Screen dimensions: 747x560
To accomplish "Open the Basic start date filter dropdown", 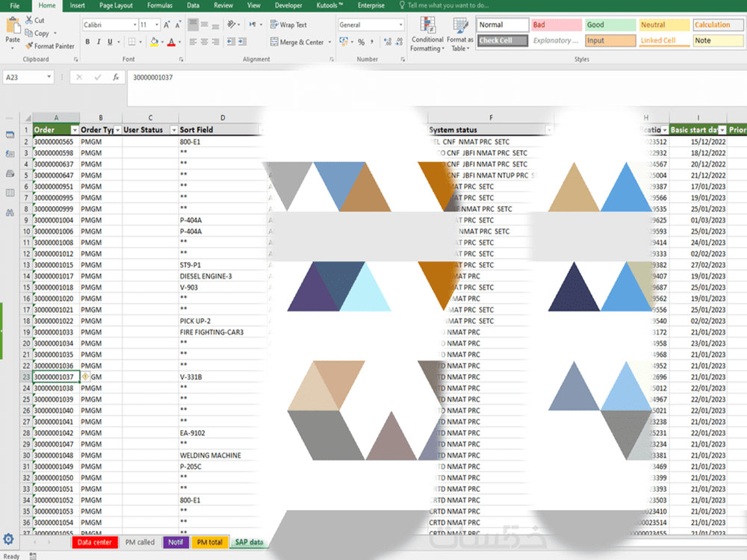I will (x=722, y=130).
